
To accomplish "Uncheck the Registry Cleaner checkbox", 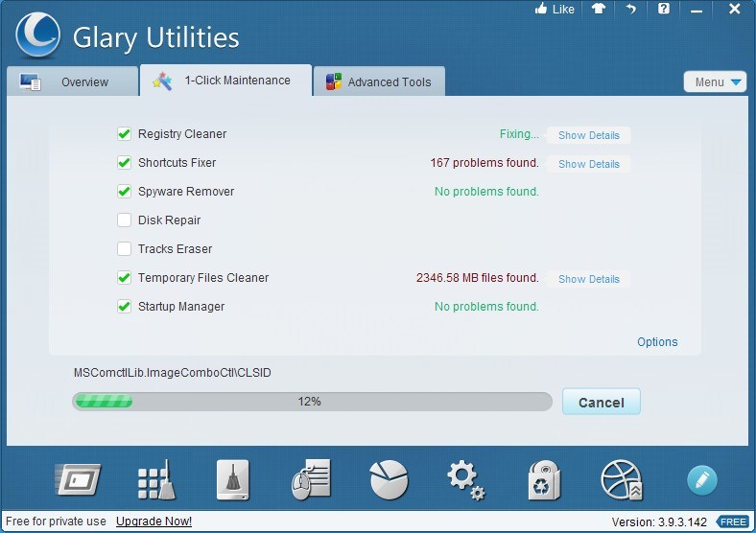I will 124,133.
